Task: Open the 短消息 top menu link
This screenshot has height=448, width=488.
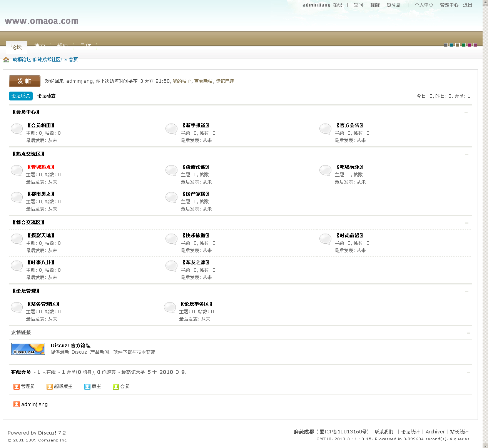Action: pos(393,5)
